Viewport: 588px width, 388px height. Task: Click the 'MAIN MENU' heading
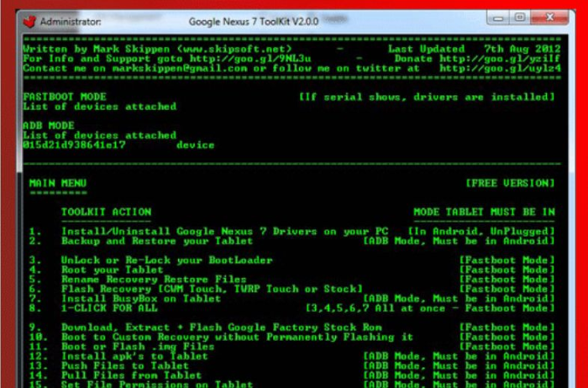click(x=58, y=183)
